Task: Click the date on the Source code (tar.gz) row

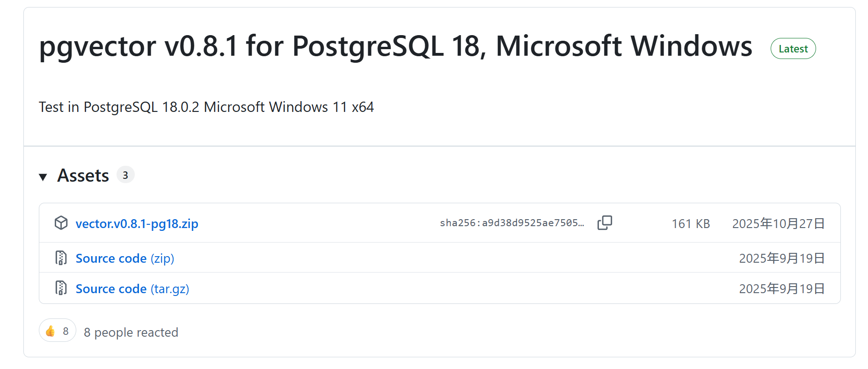Action: click(781, 289)
